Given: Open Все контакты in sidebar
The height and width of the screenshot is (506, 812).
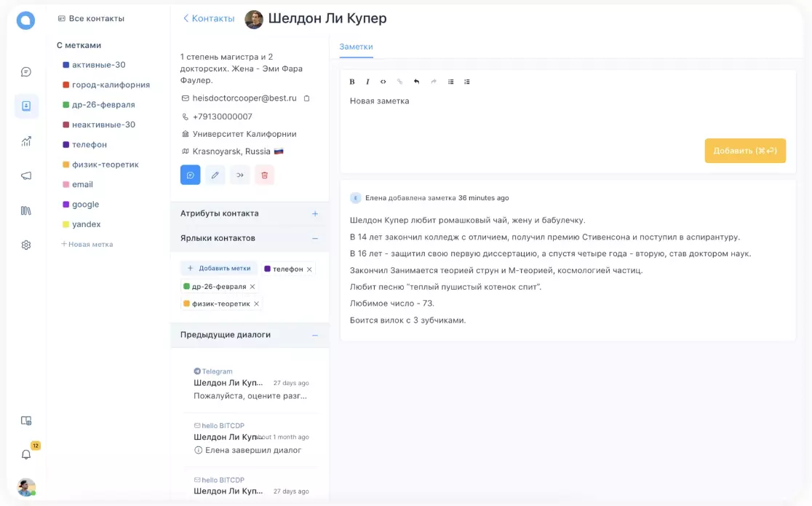Looking at the screenshot, I should (91, 19).
